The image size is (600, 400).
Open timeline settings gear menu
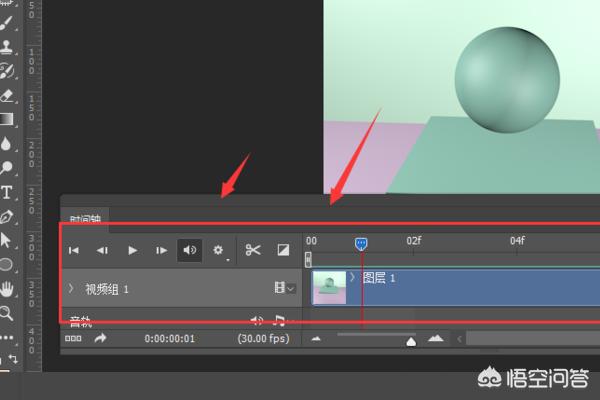218,250
